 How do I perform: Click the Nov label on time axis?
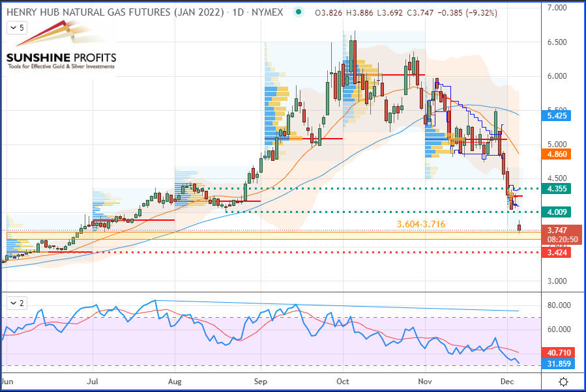425,382
